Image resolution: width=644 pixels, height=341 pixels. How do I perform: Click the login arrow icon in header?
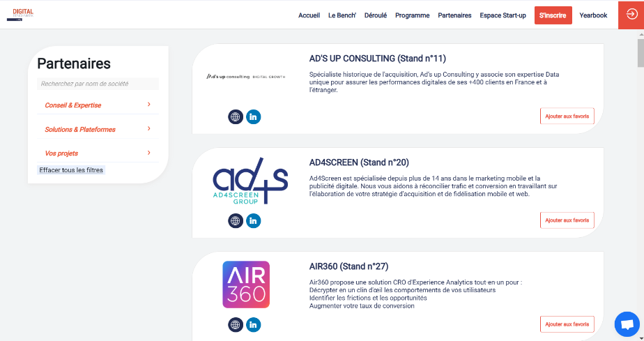pos(631,15)
